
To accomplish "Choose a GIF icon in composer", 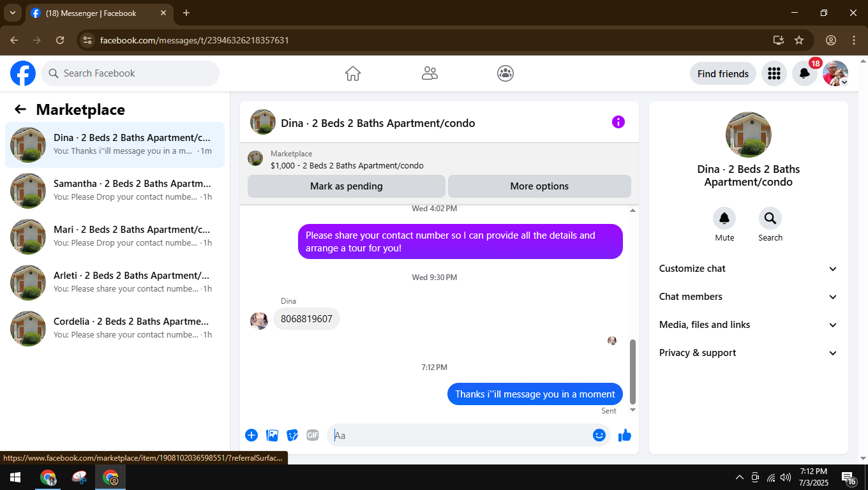I will point(312,435).
